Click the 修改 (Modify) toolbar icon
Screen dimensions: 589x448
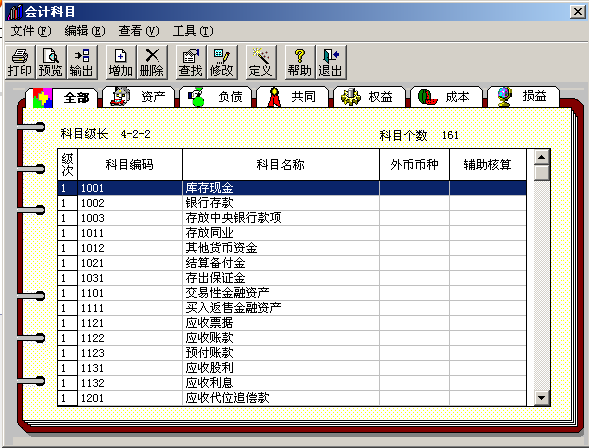pos(222,62)
